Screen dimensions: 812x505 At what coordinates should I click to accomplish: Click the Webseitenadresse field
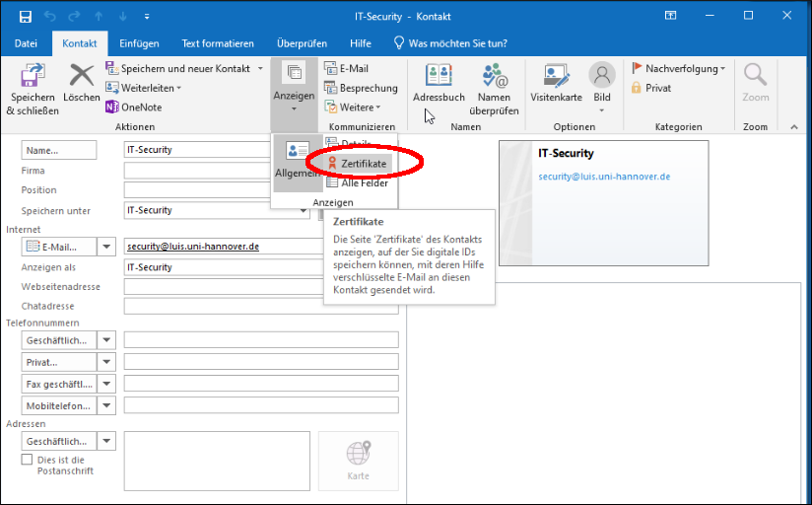pyautogui.click(x=224, y=287)
